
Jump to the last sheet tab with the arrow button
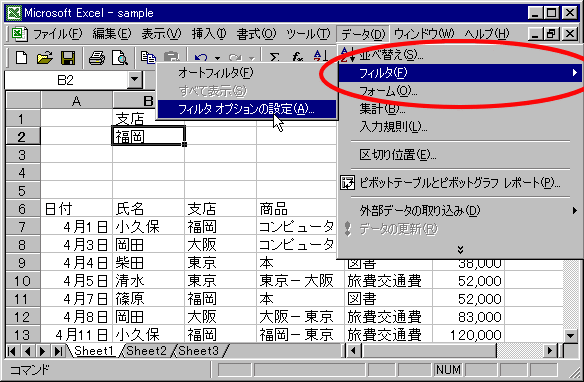pyautogui.click(x=58, y=351)
